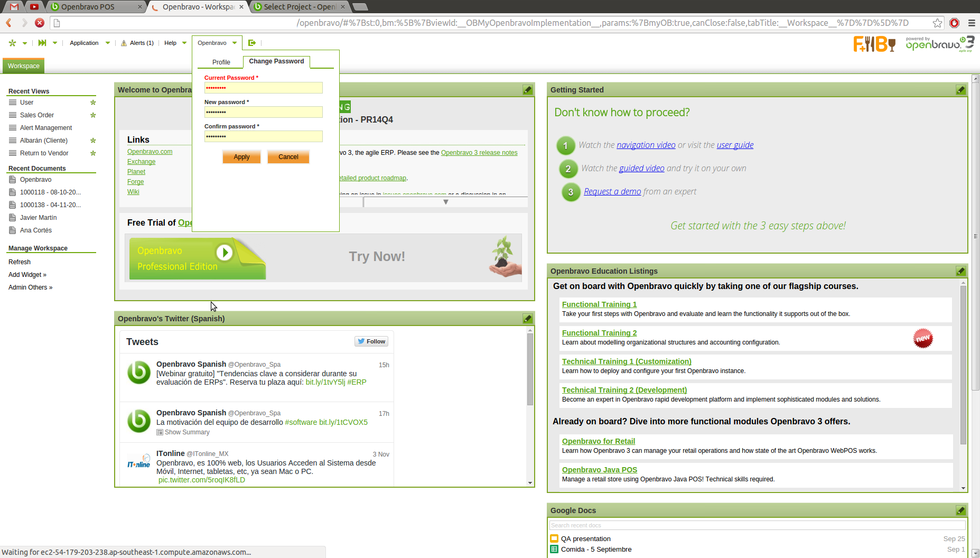
Task: Click the Request a demo link
Action: click(612, 191)
